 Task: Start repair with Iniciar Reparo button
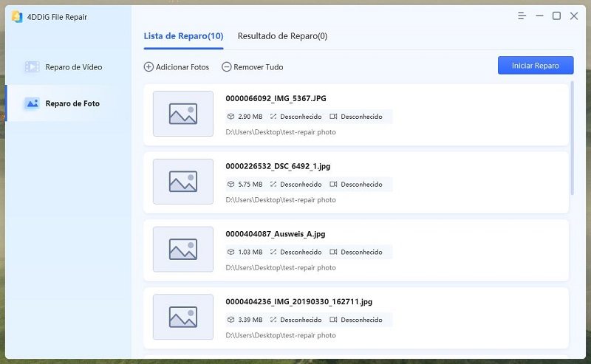536,66
